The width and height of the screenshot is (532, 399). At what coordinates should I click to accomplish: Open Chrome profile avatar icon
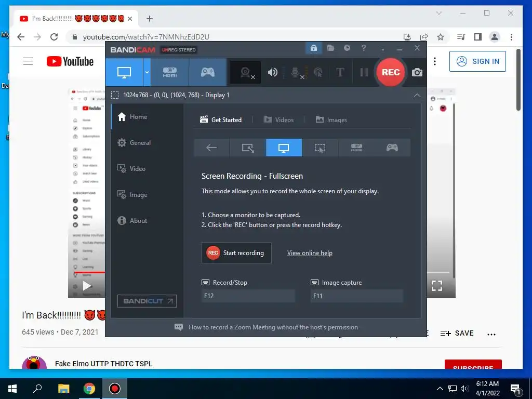pyautogui.click(x=495, y=37)
